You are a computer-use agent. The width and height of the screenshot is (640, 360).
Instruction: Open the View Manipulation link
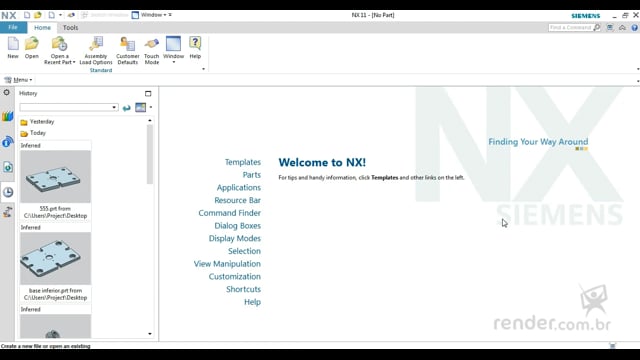point(227,264)
